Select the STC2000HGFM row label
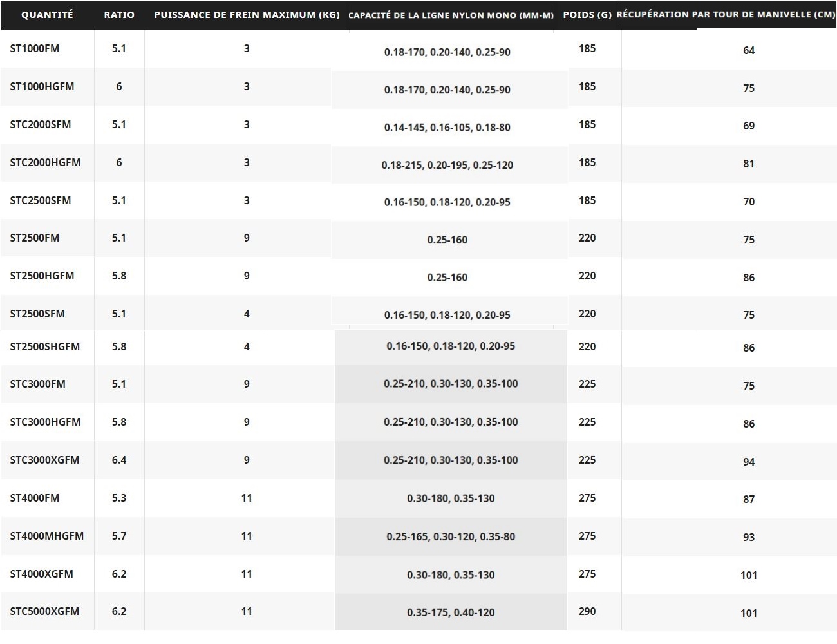The width and height of the screenshot is (837, 644). (x=45, y=162)
